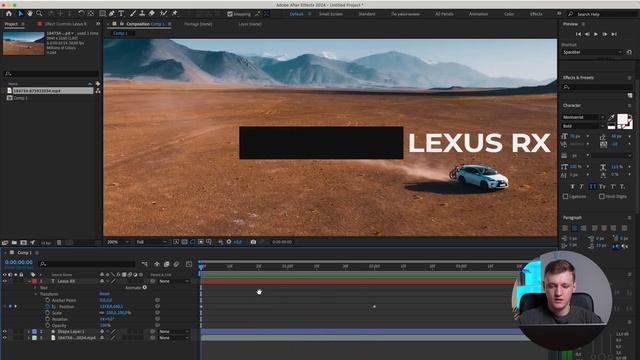
Task: Click Effects & Presets search field
Action: pyautogui.click(x=597, y=87)
